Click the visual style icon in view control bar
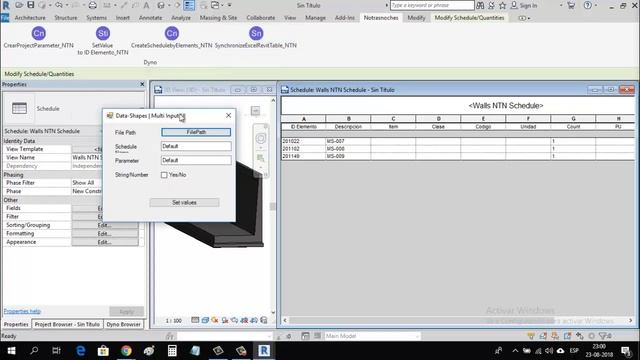Image resolution: width=640 pixels, height=360 pixels. (x=205, y=320)
